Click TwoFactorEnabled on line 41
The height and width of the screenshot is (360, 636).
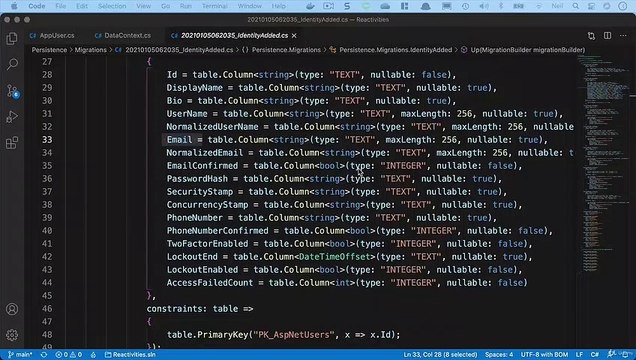coord(207,244)
